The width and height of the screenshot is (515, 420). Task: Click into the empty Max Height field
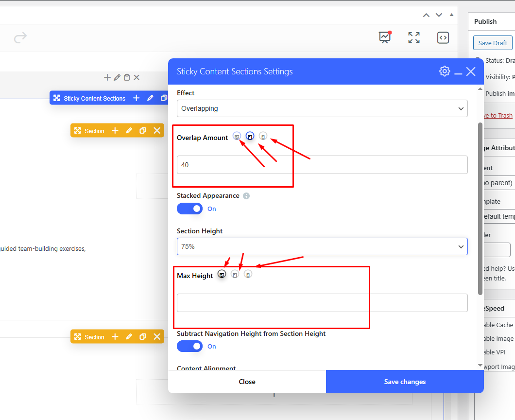[x=322, y=303]
